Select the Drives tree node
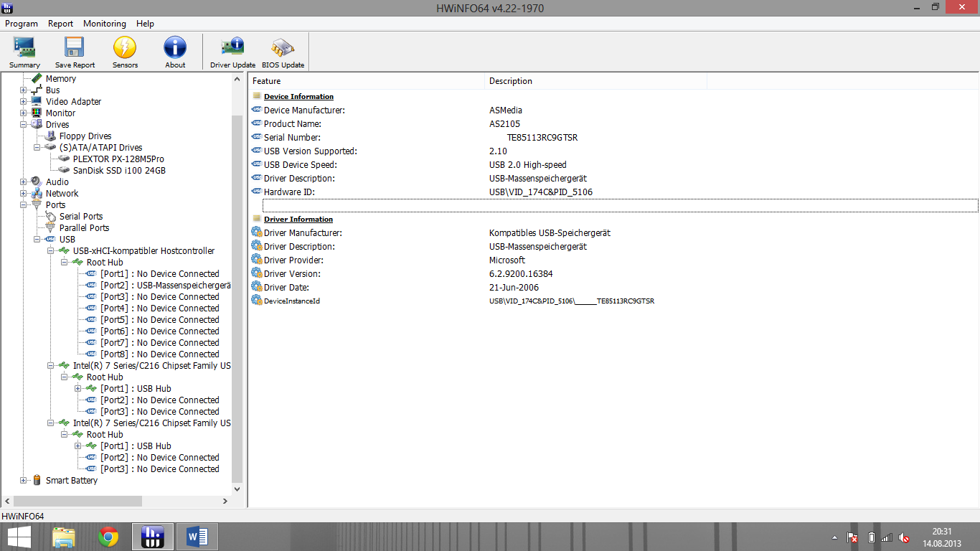The width and height of the screenshot is (980, 551). click(57, 125)
